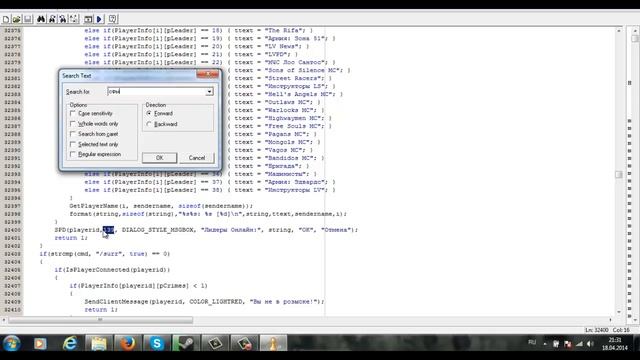640x360 pixels.
Task: Click the Find and Replace toolbar icon
Action: pyautogui.click(x=63, y=19)
